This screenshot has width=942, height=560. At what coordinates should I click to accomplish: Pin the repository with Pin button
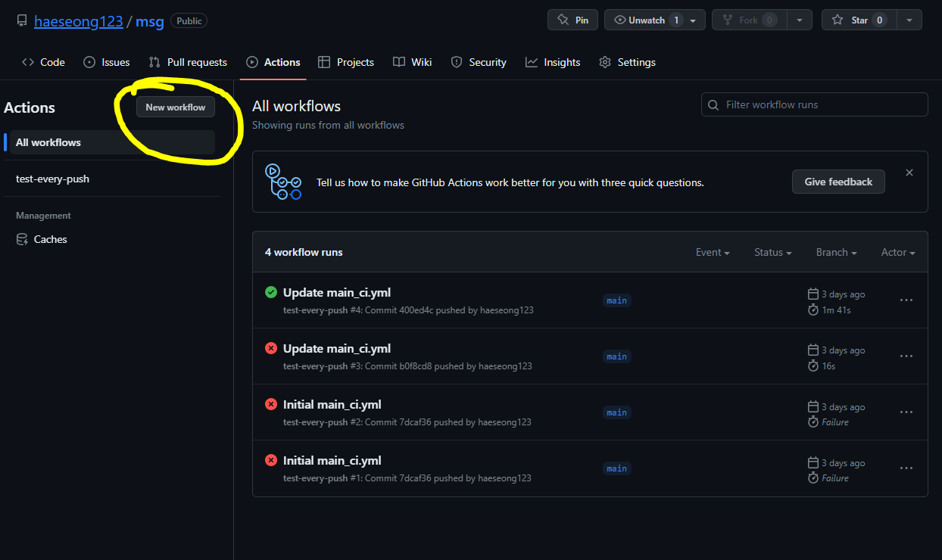click(572, 20)
